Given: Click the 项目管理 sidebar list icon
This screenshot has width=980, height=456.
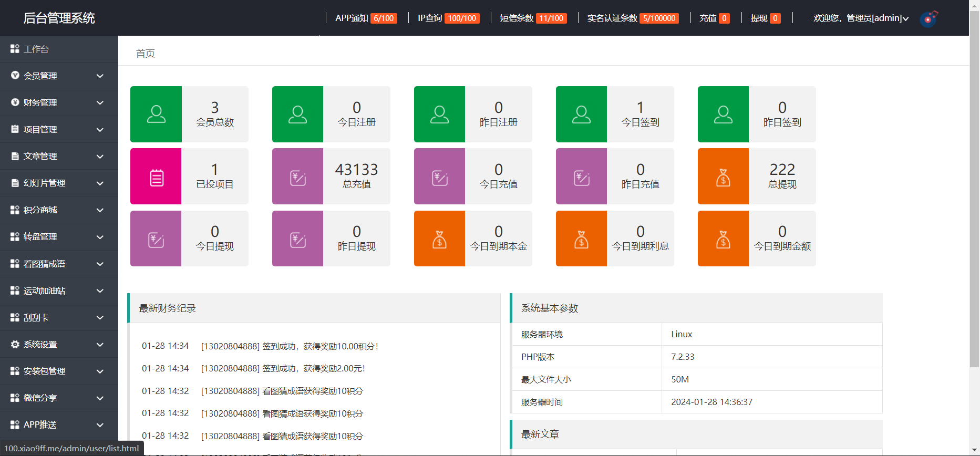Looking at the screenshot, I should click(x=15, y=129).
